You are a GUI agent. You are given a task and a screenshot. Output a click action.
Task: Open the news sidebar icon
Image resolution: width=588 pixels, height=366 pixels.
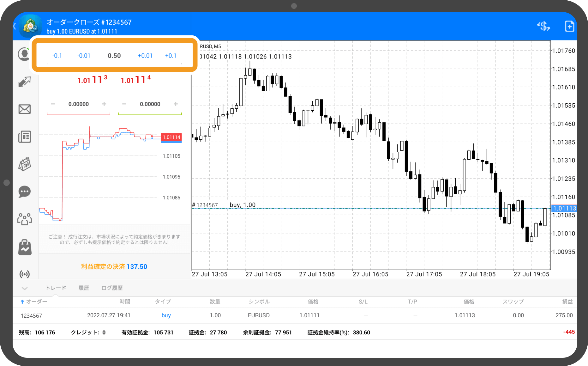tap(24, 137)
